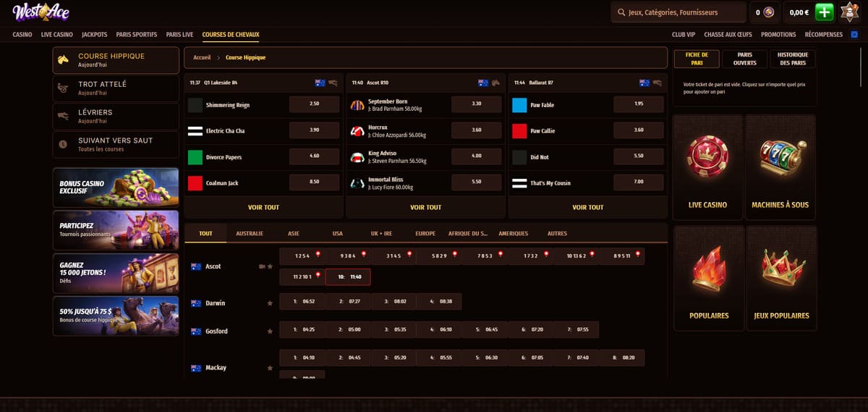Screen dimensions: 868x412
Task: Click the Electric Cha Cha striped silk icon
Action: pos(195,131)
